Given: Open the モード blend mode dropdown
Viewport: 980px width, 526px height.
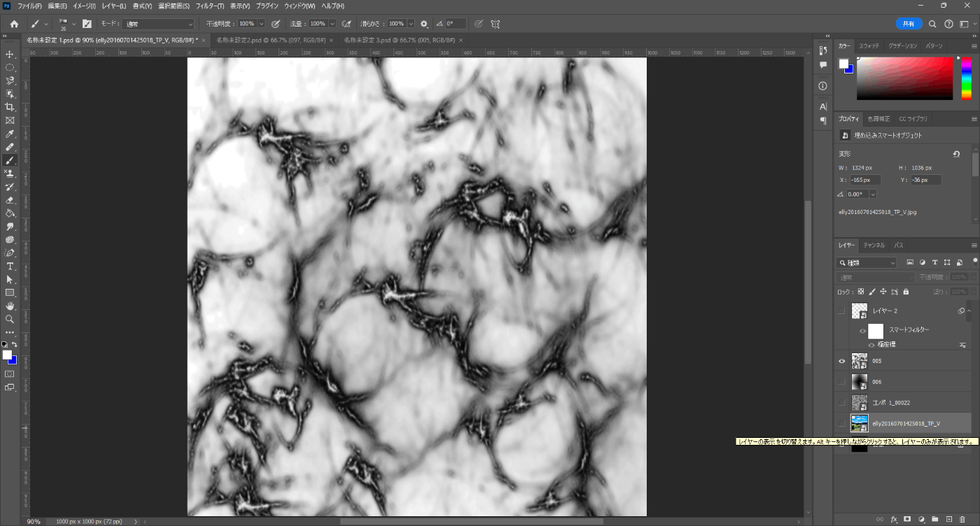Looking at the screenshot, I should tap(158, 24).
